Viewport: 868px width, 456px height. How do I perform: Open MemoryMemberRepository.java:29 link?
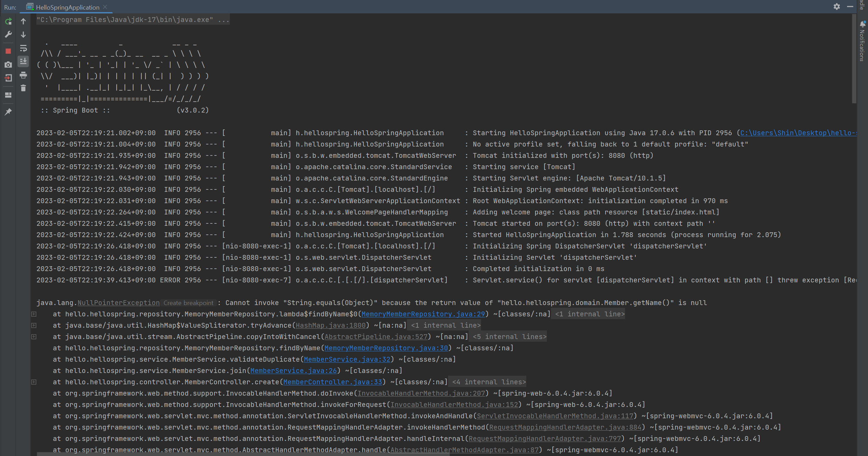pos(423,314)
